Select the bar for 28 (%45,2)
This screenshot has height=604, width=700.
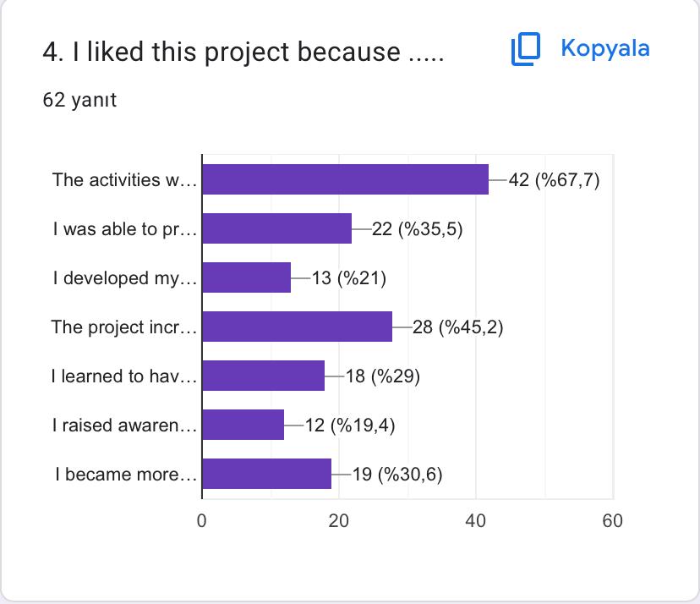click(x=296, y=327)
